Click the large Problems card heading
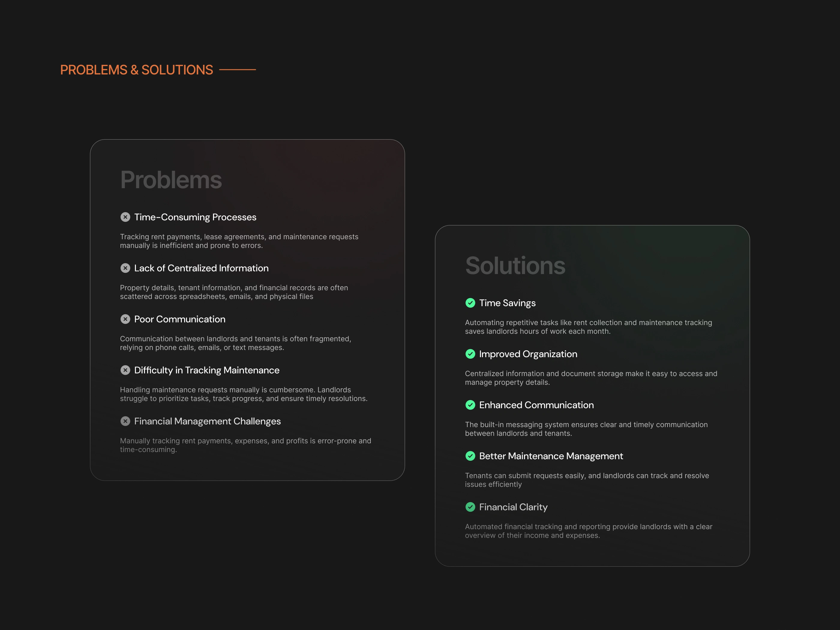 coord(171,180)
